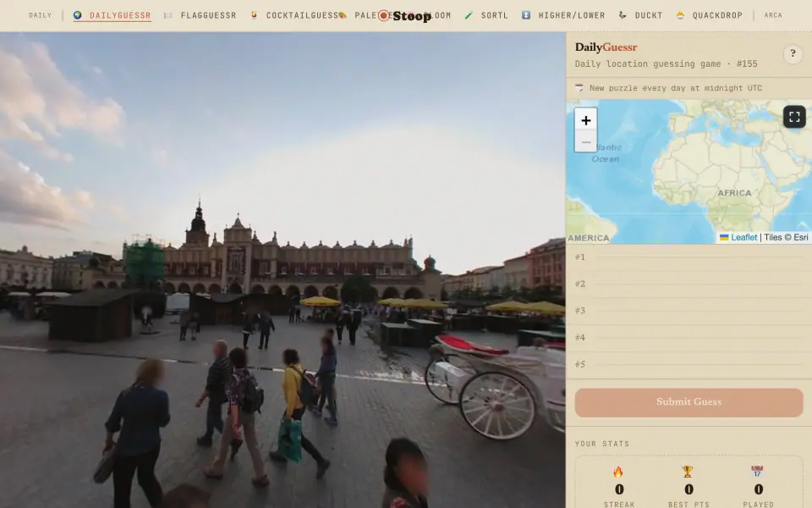Click the "BEST PTS" stat label
Screen dimensions: 812x508
[689, 505]
